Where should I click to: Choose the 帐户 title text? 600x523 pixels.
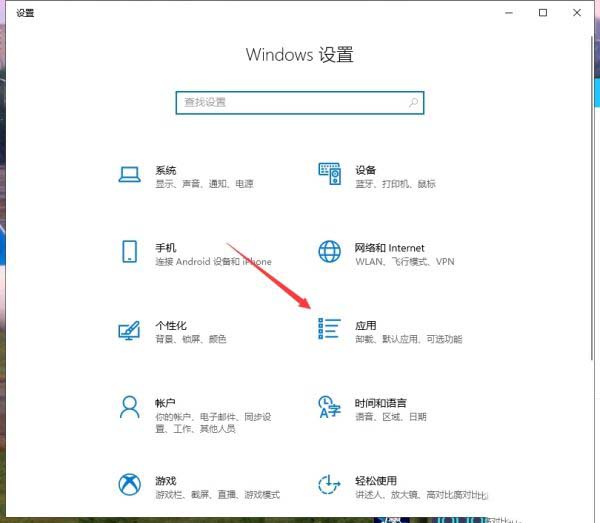pyautogui.click(x=165, y=403)
